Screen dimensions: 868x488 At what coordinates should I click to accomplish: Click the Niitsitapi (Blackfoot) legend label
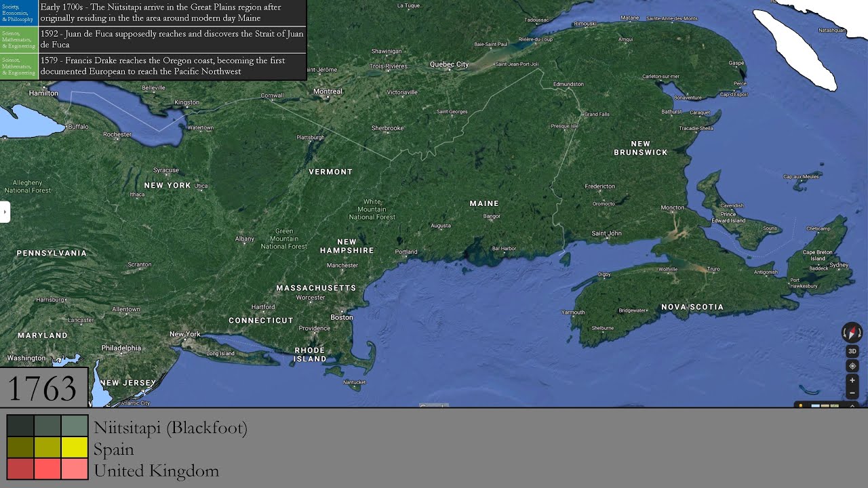tap(170, 428)
